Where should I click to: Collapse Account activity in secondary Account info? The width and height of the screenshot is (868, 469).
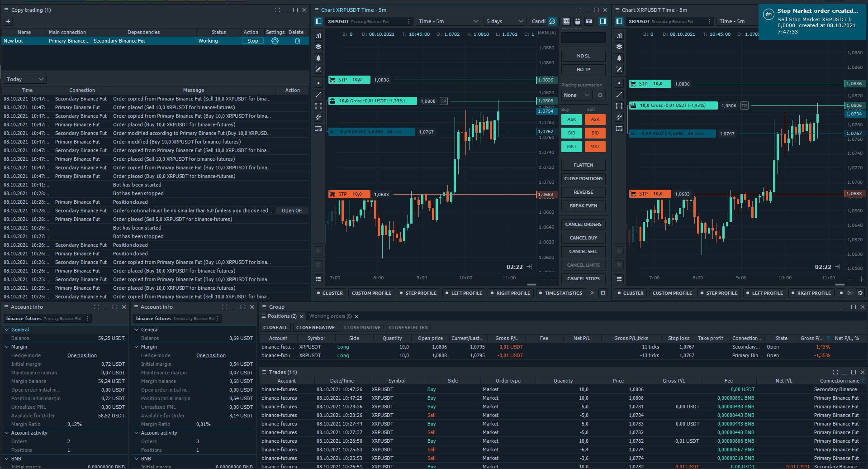[137, 433]
